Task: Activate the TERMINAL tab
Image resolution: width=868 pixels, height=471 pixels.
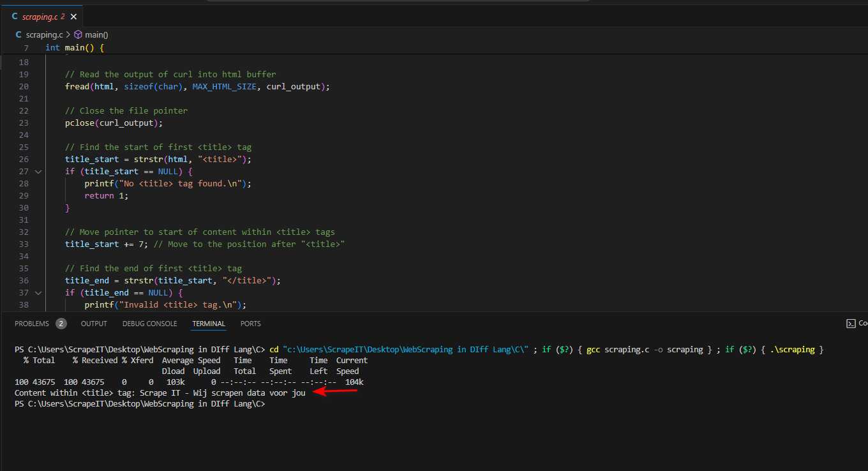Action: [x=209, y=324]
